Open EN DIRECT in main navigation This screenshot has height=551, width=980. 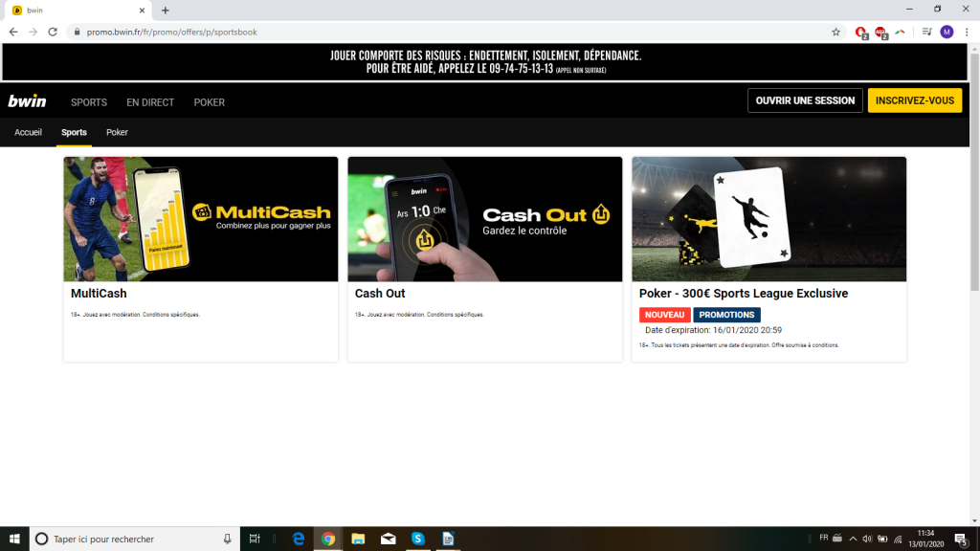point(150,102)
